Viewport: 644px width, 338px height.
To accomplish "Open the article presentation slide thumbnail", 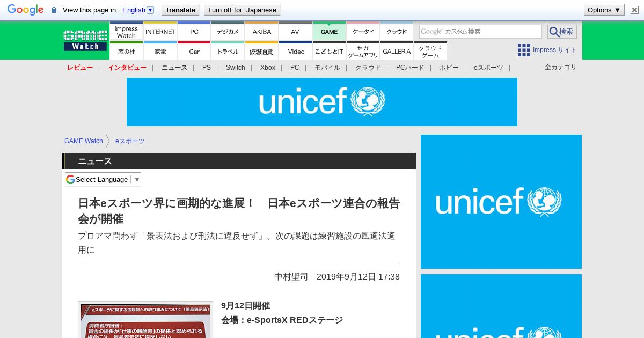I will pos(145,320).
